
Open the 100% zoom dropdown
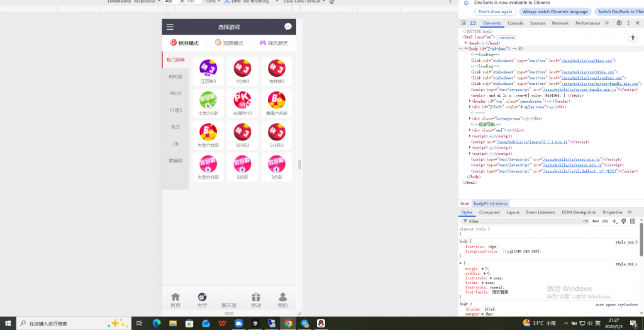pyautogui.click(x=212, y=1)
